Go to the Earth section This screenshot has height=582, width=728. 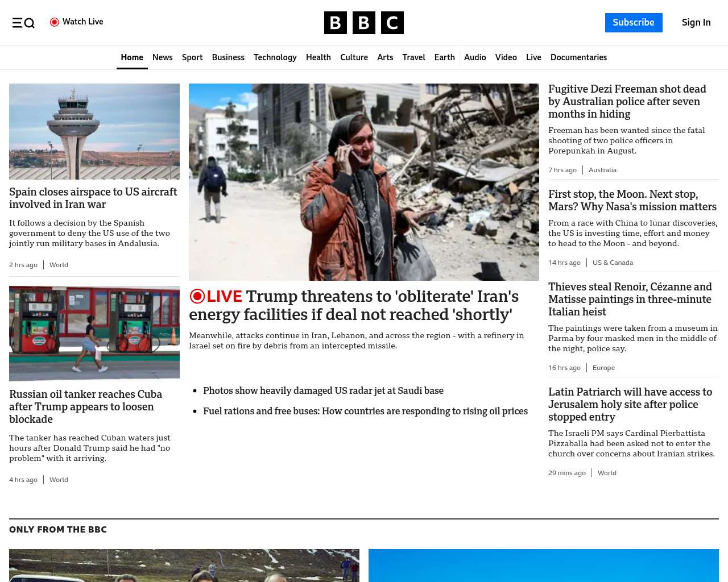445,57
